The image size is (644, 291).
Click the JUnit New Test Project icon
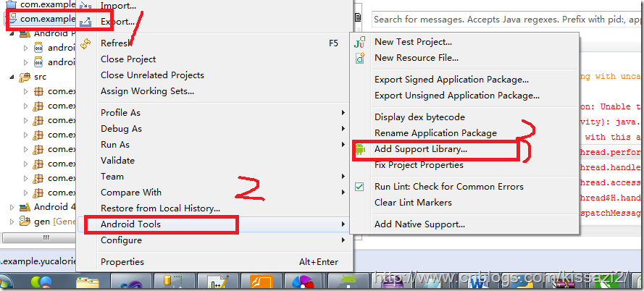(x=360, y=42)
